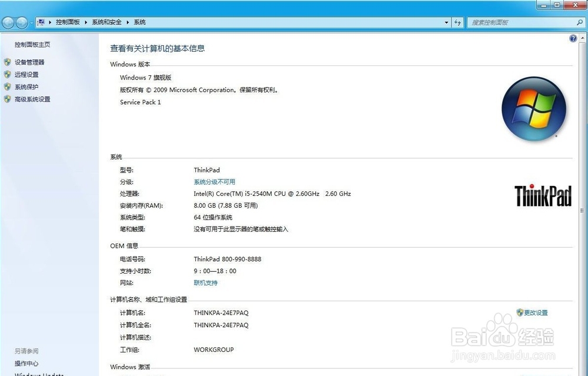Select 控制面板 breadcrumb in address bar

coord(68,22)
